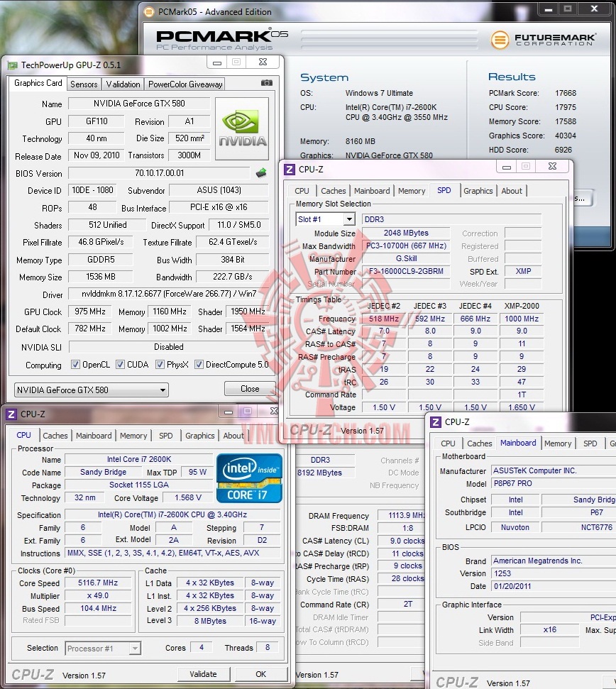Toggle the DirectCompute 5.0 checkbox
Screen dimensions: 616x689
point(199,364)
